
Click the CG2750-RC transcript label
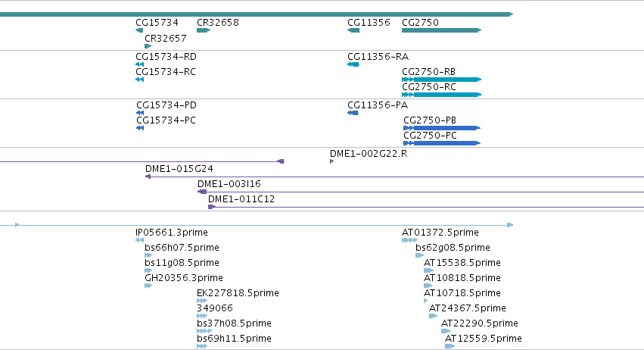429,87
